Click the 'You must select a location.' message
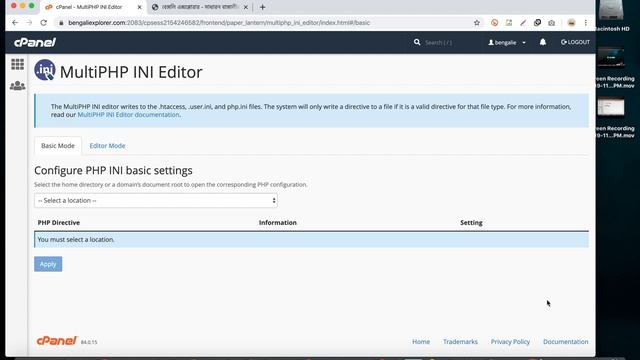640x360 pixels. click(x=76, y=240)
